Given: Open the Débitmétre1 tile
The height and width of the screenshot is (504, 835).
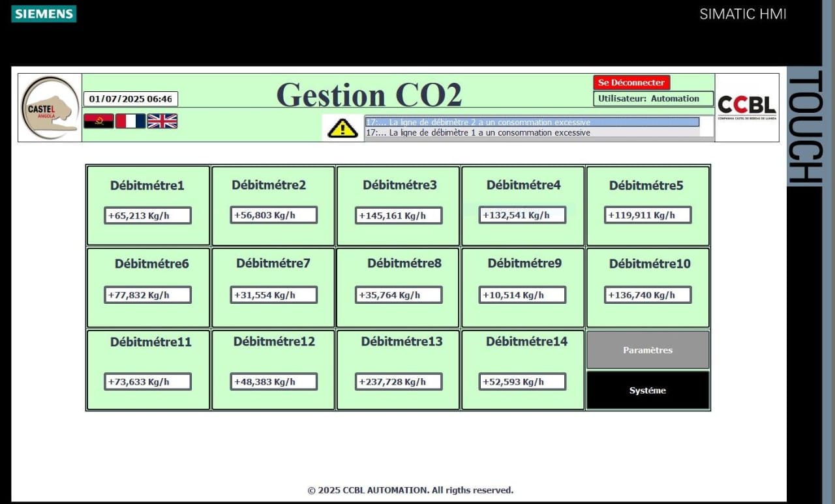Looking at the screenshot, I should tap(148, 206).
